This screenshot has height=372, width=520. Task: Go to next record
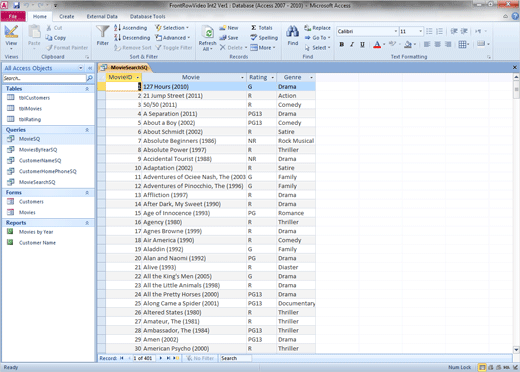(161, 358)
